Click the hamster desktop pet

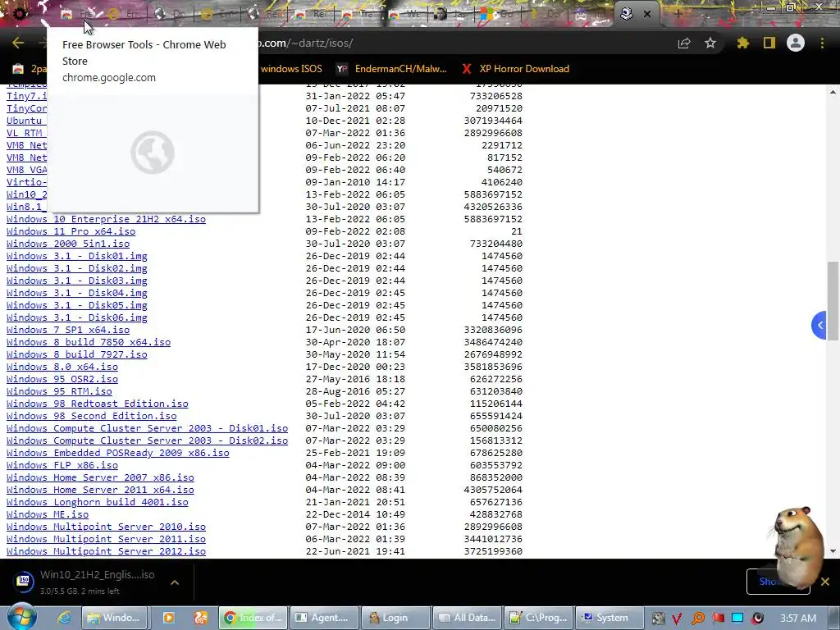(797, 546)
